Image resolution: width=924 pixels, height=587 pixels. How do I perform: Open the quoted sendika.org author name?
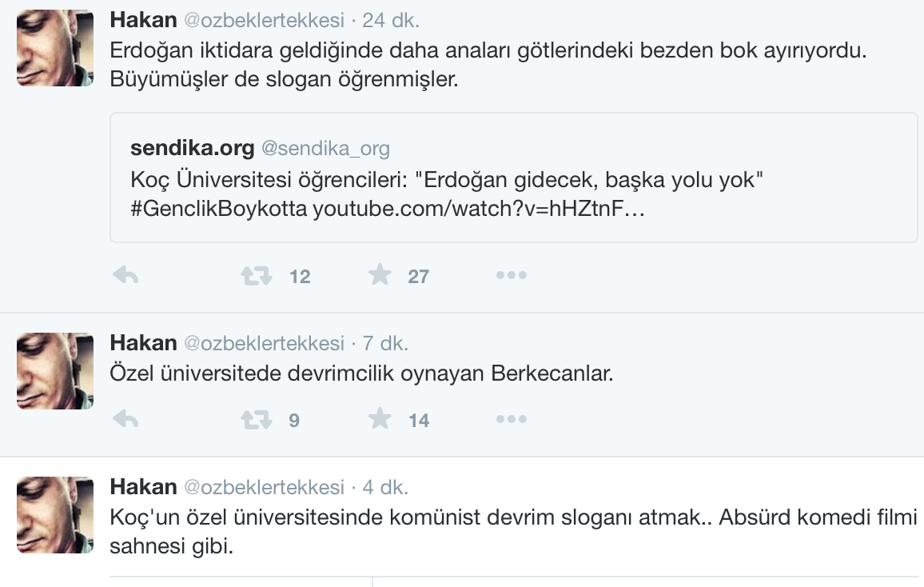(x=192, y=148)
